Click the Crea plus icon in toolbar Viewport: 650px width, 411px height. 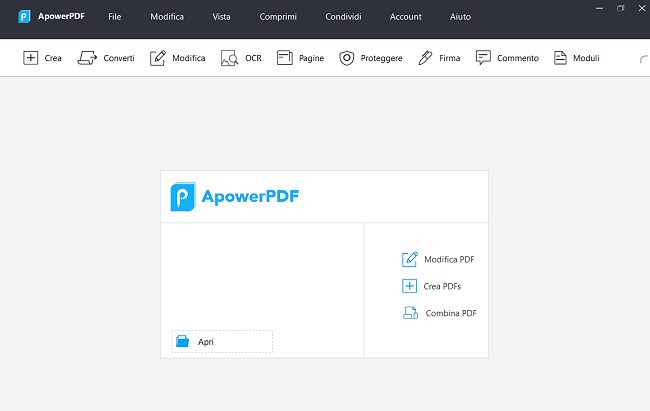click(x=31, y=58)
